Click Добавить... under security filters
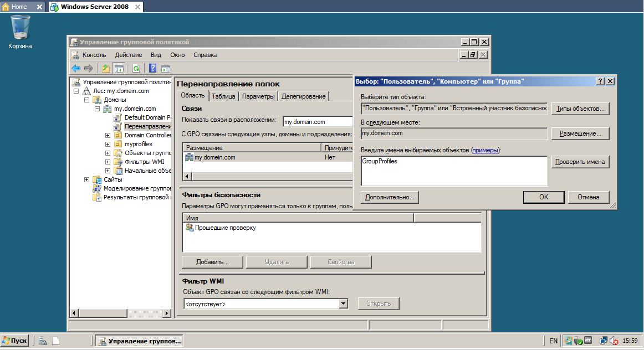The image size is (644, 350). pyautogui.click(x=212, y=262)
